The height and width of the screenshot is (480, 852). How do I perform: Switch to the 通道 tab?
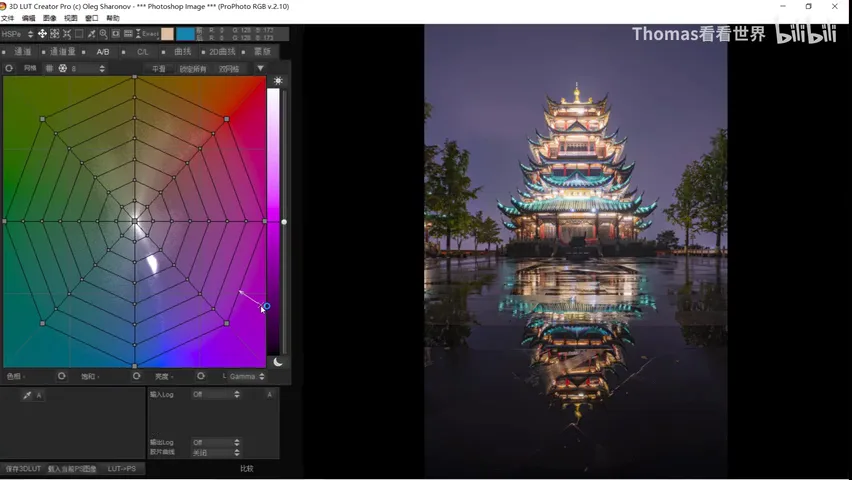[22, 52]
